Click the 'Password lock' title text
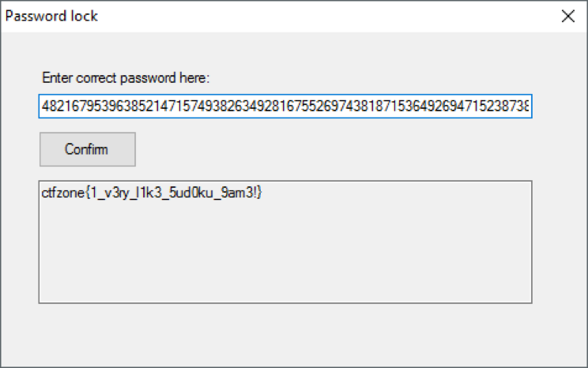The image size is (588, 368). pos(52,16)
